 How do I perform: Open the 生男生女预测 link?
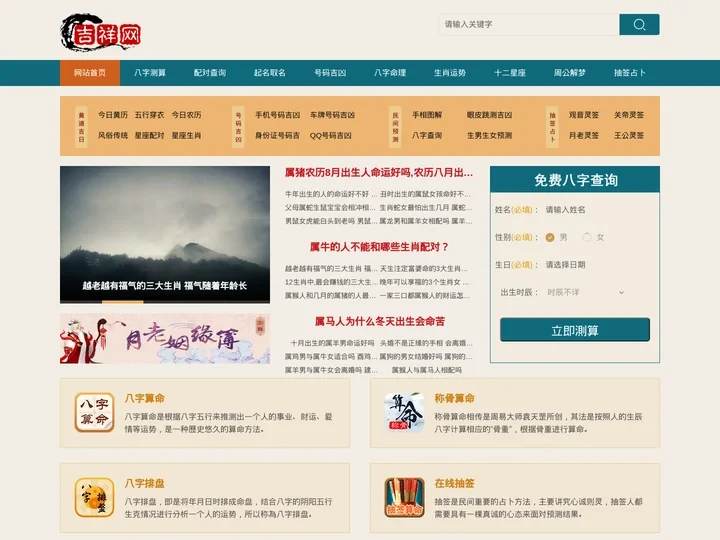pos(489,135)
